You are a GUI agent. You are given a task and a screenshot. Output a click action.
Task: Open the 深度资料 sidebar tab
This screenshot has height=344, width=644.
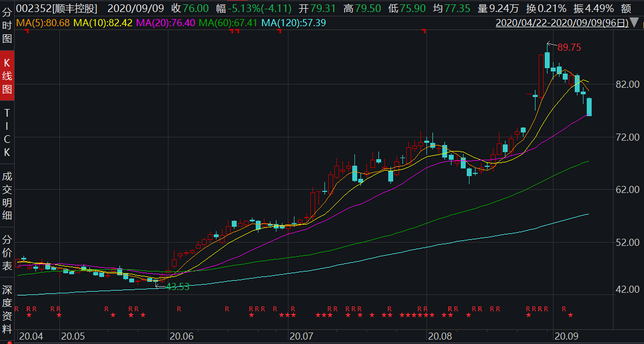coord(7,309)
